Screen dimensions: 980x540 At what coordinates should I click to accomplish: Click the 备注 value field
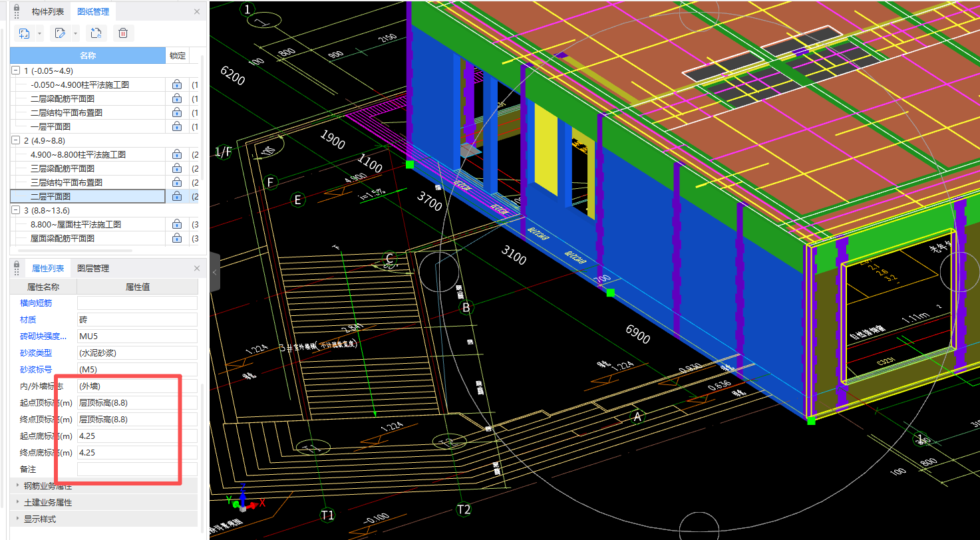tap(138, 469)
